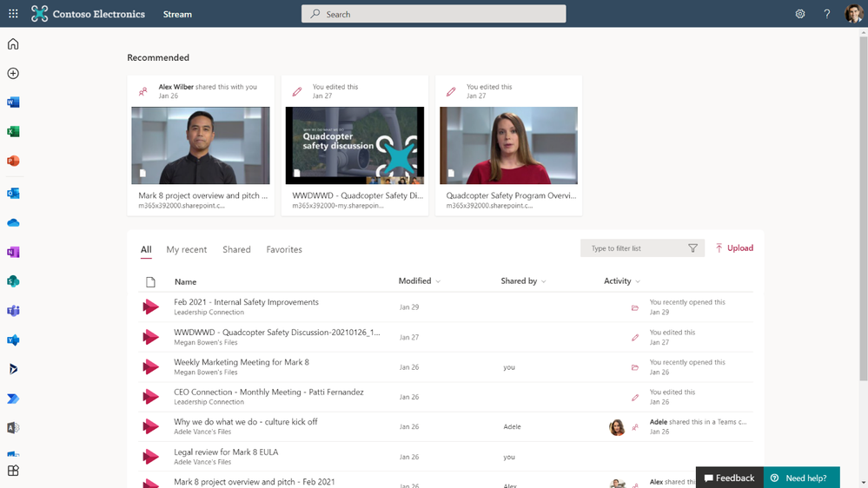This screenshot has height=488, width=868.
Task: Click play icon for WWDWWD Quadcopter Safety Discussion row
Action: click(150, 337)
